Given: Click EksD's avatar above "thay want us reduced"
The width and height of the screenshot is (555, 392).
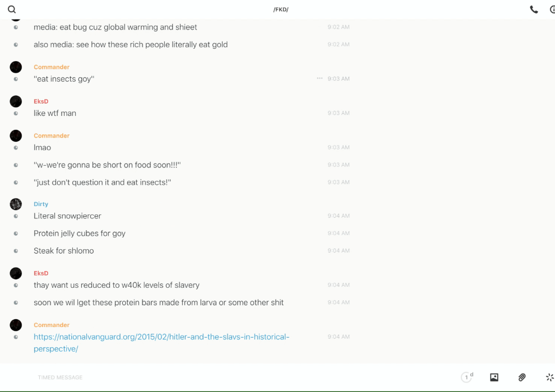Looking at the screenshot, I should click(16, 273).
